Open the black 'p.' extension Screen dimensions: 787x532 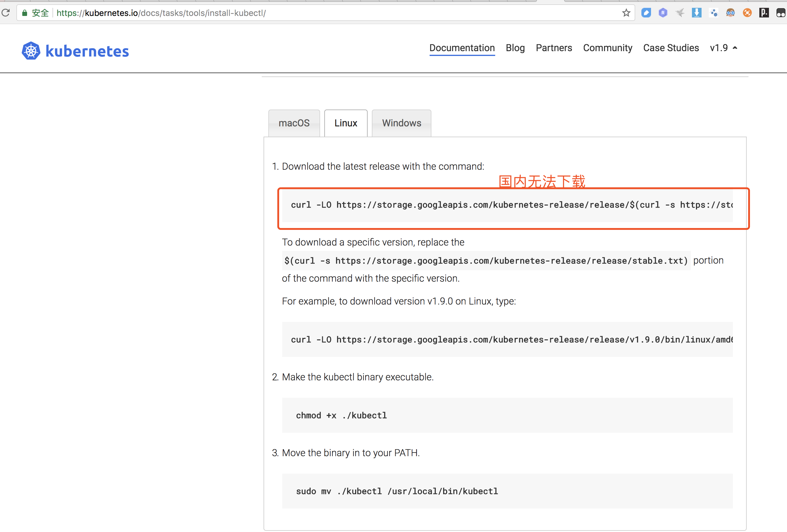[x=764, y=13]
